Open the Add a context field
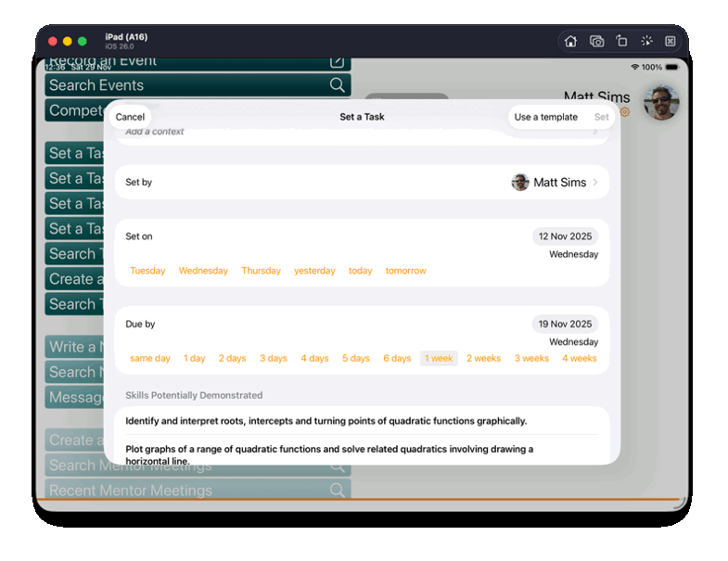Image resolution: width=728 pixels, height=561 pixels. click(362, 133)
